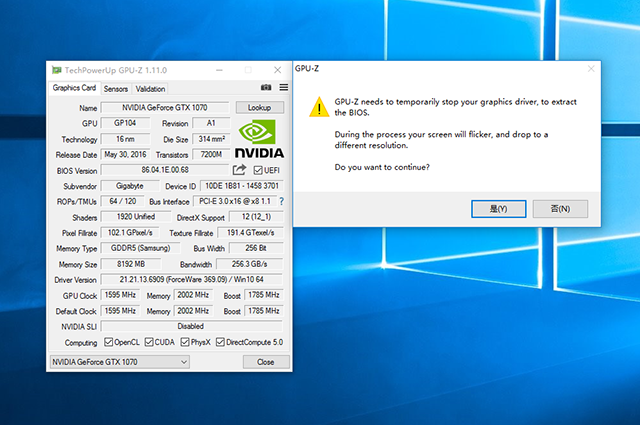Click the Texture Fillrate value 191.4 GTexel/s
This screenshot has height=425, width=640.
point(250,233)
